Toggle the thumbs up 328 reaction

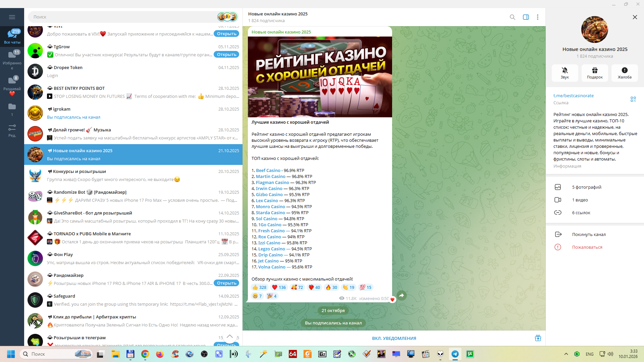pyautogui.click(x=259, y=288)
